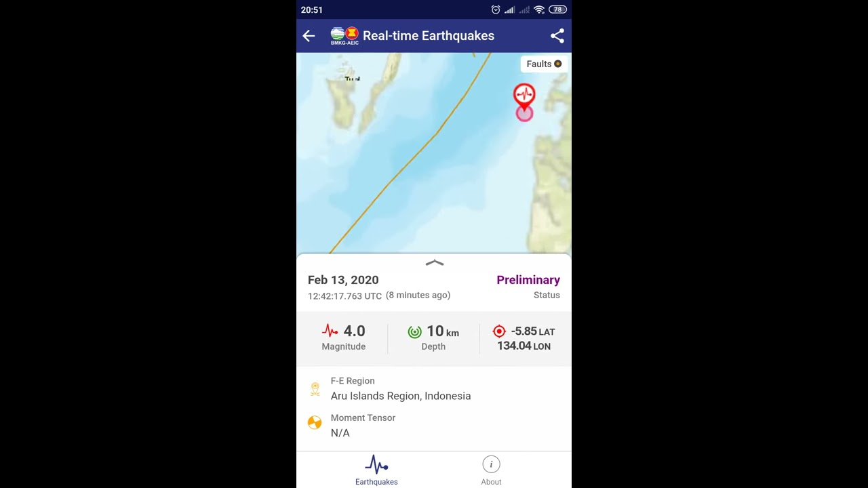Click the red latitude/longitude target icon
The height and width of the screenshot is (488, 868).
click(x=499, y=331)
